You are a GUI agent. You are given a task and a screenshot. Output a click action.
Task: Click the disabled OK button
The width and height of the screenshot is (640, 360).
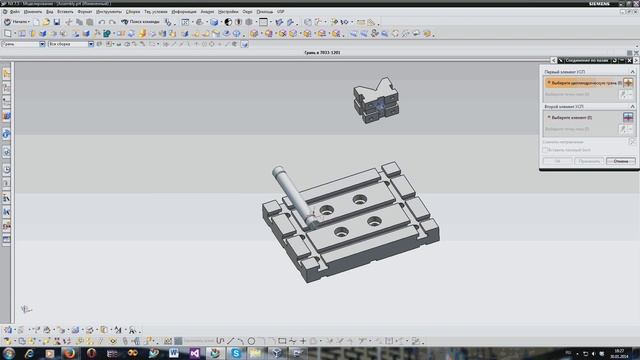coord(557,161)
